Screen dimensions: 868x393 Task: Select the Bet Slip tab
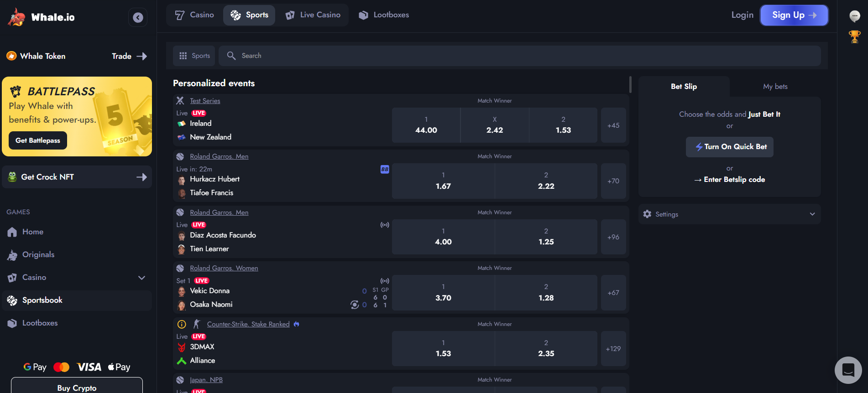684,87
